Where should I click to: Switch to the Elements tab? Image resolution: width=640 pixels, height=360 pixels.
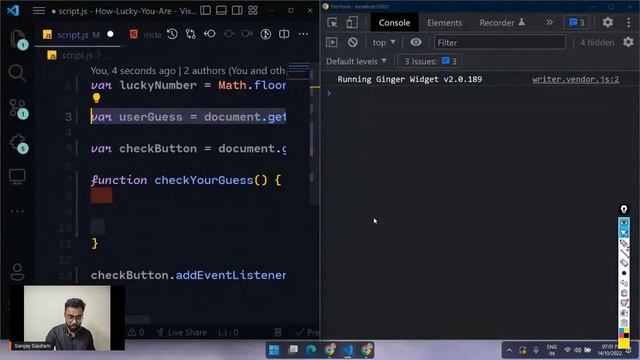coord(444,23)
